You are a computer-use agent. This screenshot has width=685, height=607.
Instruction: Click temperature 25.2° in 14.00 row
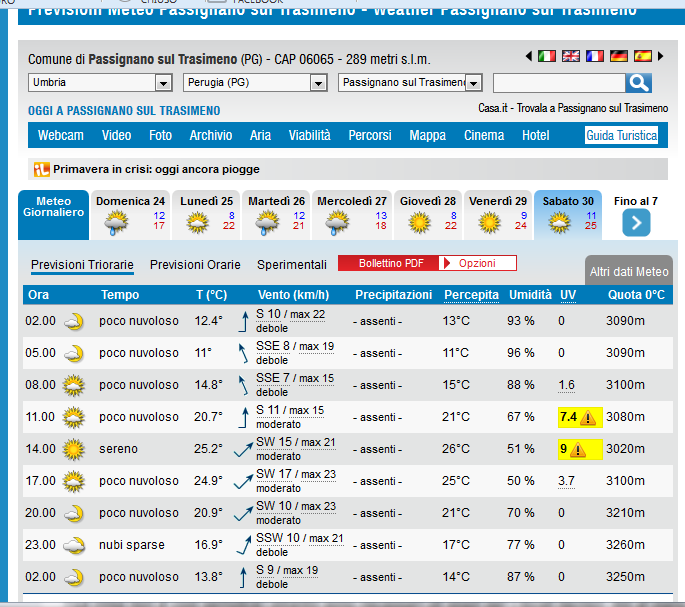point(208,449)
